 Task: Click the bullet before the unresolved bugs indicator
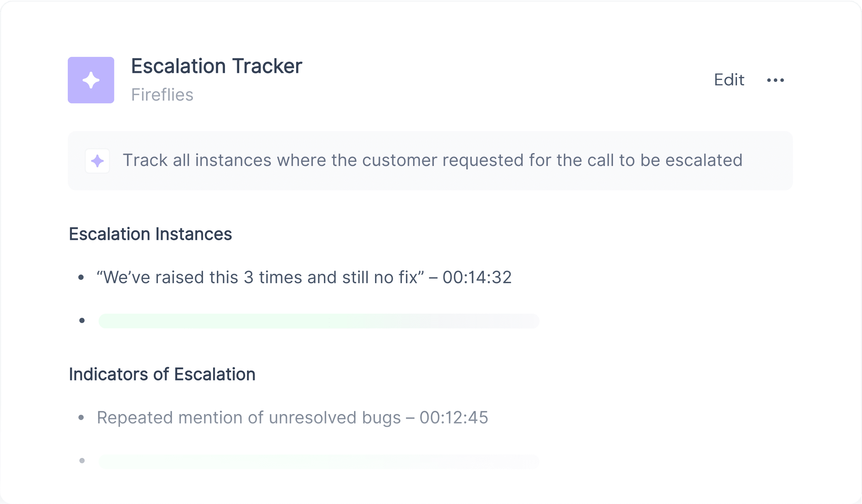pos(81,418)
